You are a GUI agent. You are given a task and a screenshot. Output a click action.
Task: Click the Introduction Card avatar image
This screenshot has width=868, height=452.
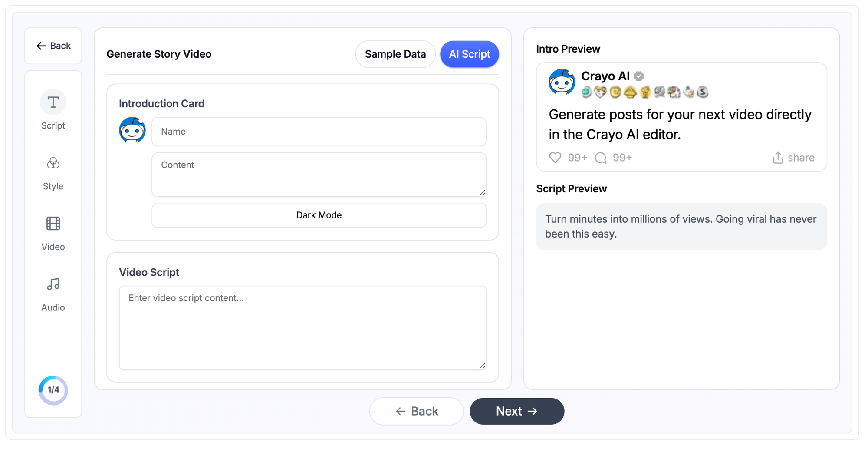click(x=132, y=130)
